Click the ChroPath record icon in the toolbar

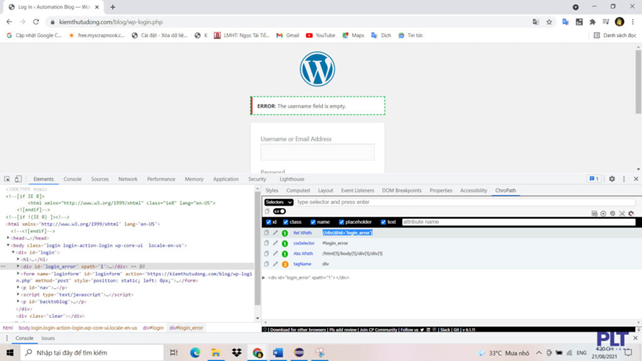(603, 213)
